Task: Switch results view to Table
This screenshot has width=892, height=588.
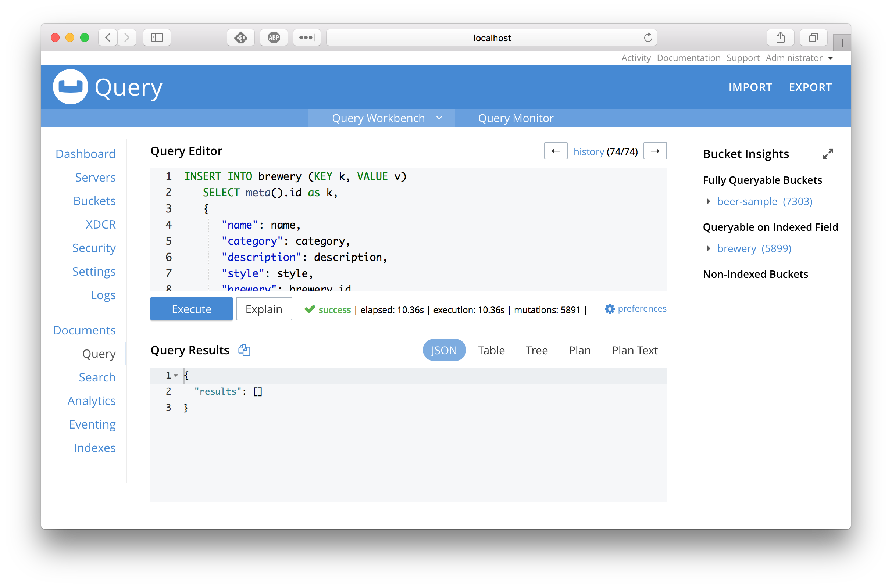Action: coord(490,350)
